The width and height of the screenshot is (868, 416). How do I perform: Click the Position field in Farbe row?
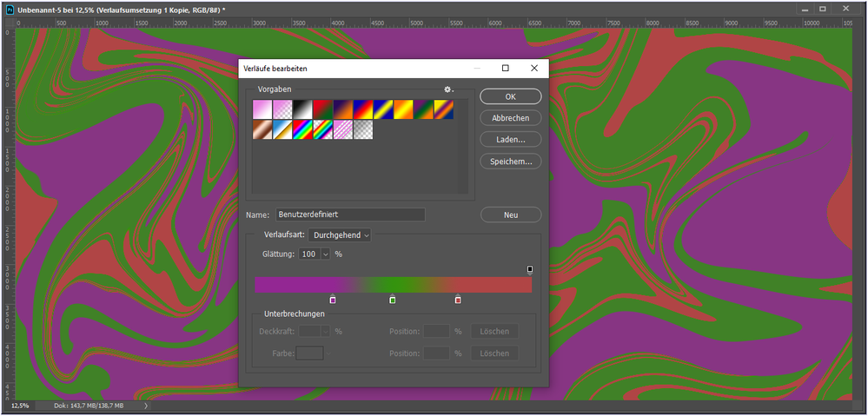coord(437,353)
